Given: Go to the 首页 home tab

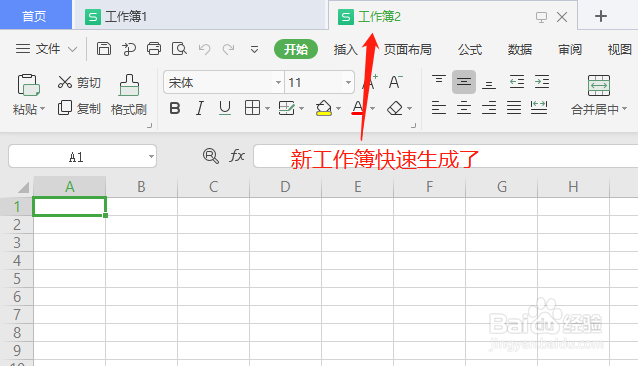Looking at the screenshot, I should pos(36,16).
